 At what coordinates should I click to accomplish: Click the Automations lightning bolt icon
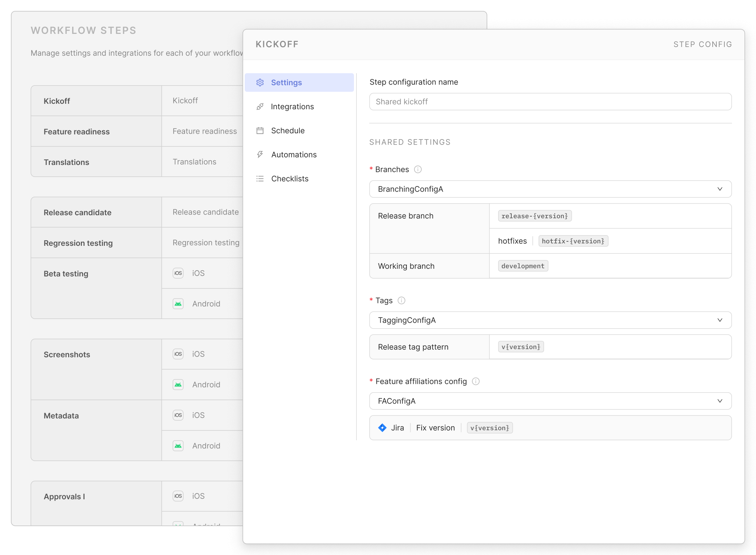[x=260, y=154]
